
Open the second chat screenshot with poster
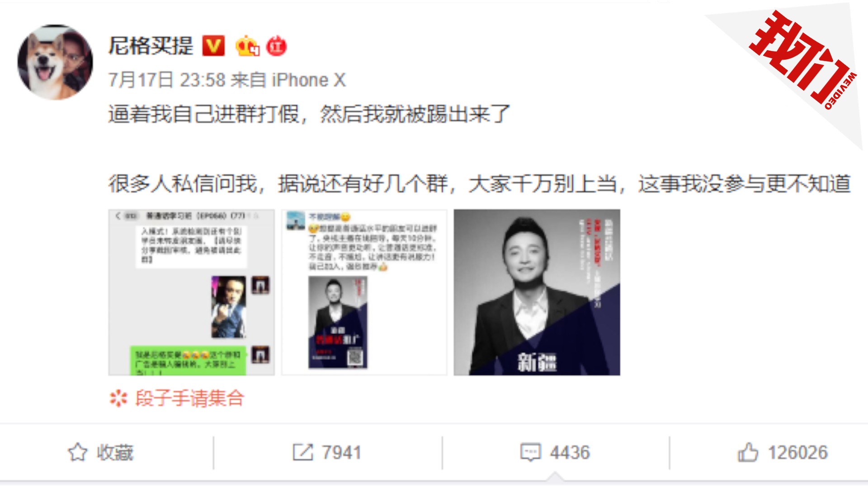[x=364, y=292]
